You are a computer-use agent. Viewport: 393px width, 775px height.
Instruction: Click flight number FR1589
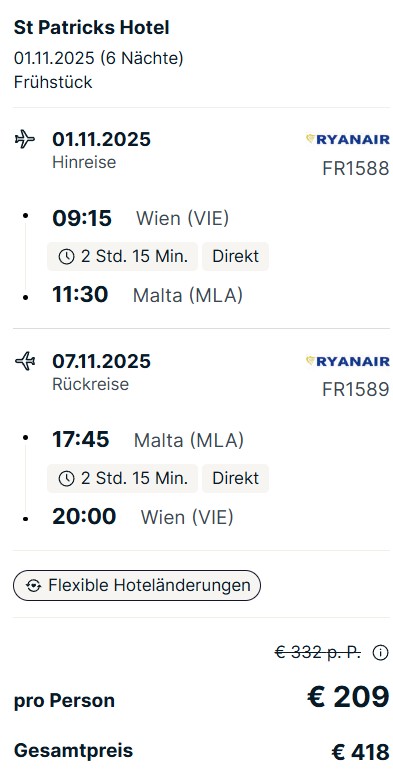[356, 389]
